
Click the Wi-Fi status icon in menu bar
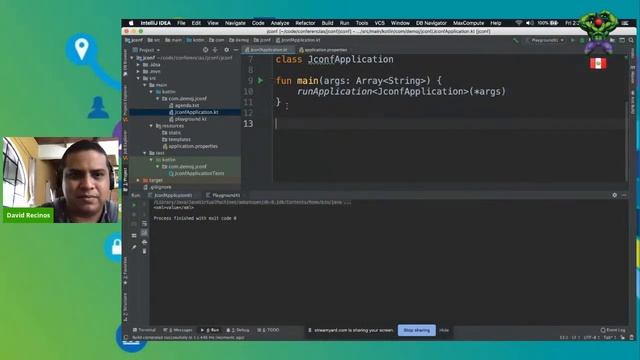pos(519,23)
